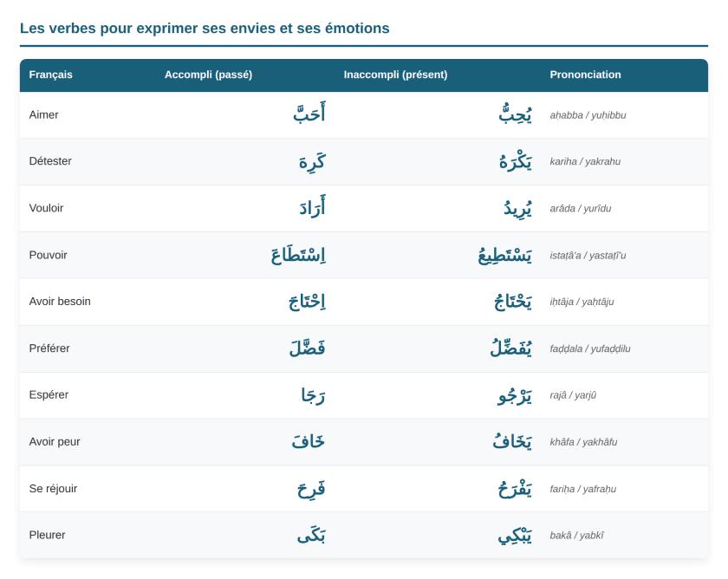Click the 'Pleurer' French word
This screenshot has height=579, width=728.
(x=47, y=535)
